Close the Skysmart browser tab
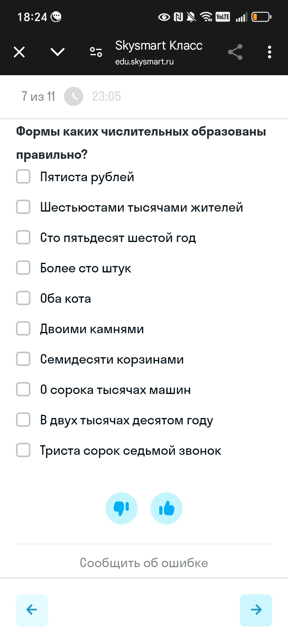288x644 pixels. click(19, 52)
